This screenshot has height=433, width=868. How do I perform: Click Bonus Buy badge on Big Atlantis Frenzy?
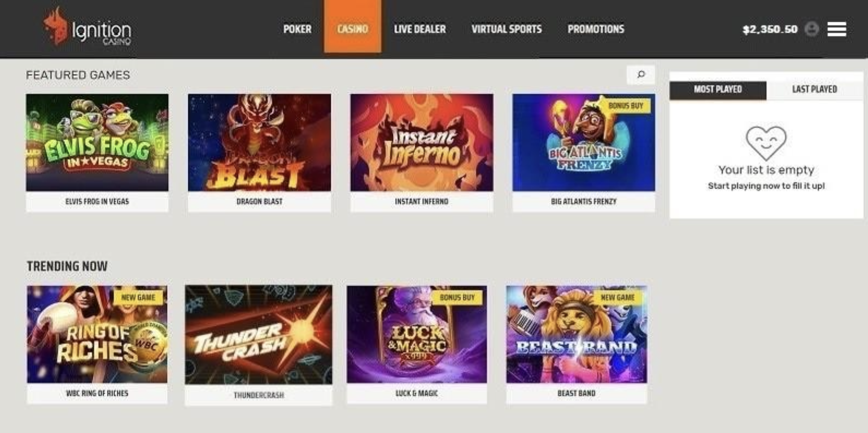tap(626, 106)
